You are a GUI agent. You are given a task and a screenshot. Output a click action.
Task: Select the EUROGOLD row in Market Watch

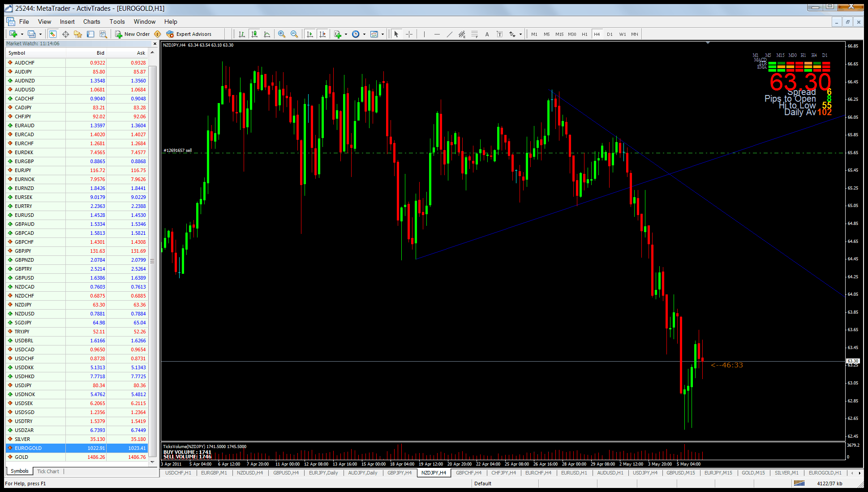coord(28,448)
